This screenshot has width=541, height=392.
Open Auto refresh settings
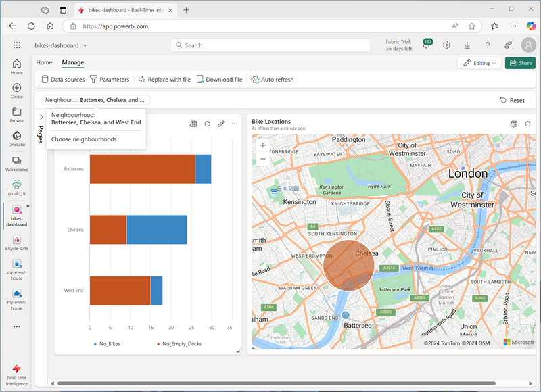[x=273, y=80]
